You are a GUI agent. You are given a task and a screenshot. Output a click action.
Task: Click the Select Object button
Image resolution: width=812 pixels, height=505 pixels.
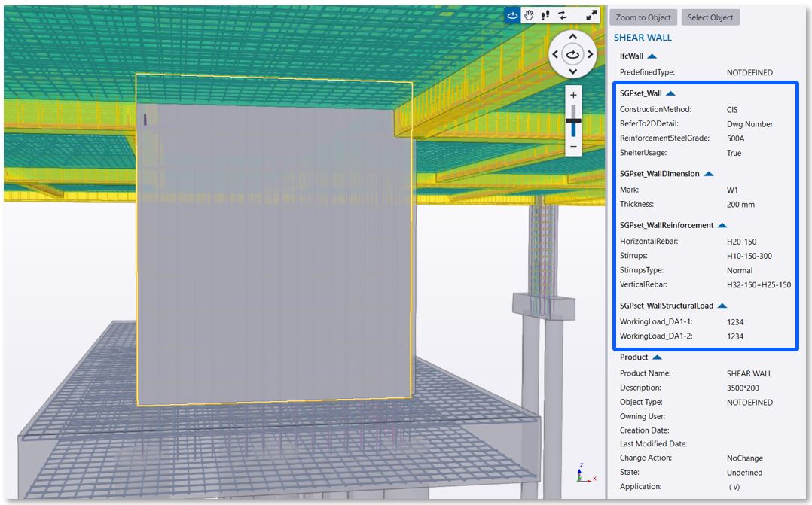[x=710, y=17]
